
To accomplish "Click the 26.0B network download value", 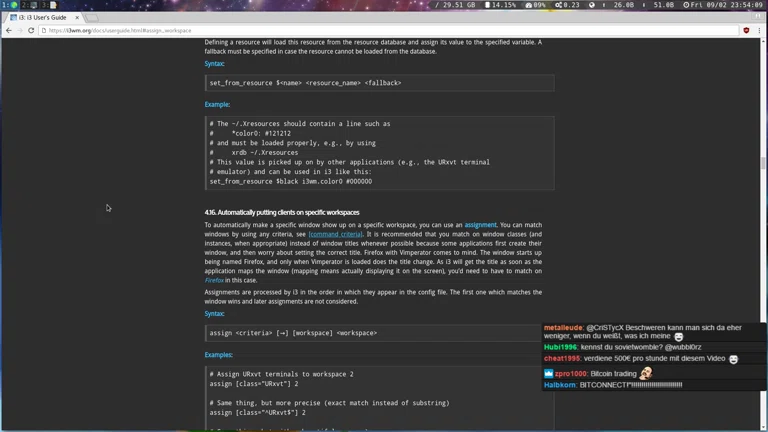I will click(624, 5).
